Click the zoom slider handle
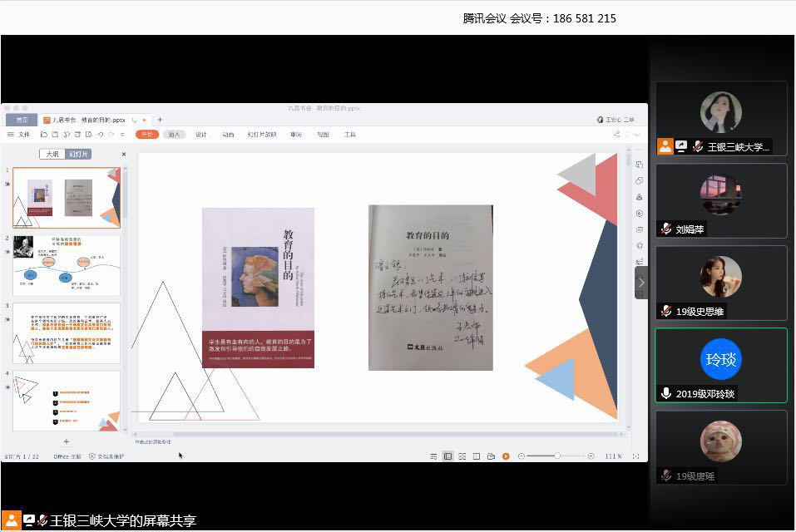Image resolution: width=796 pixels, height=532 pixels. pyautogui.click(x=557, y=456)
